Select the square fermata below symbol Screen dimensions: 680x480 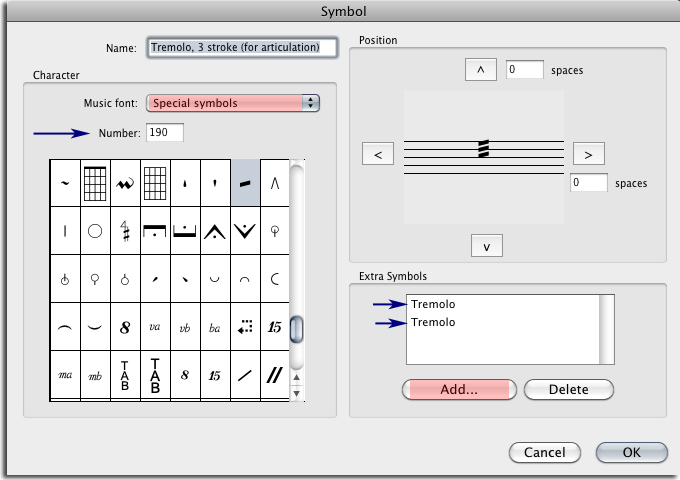[185, 231]
